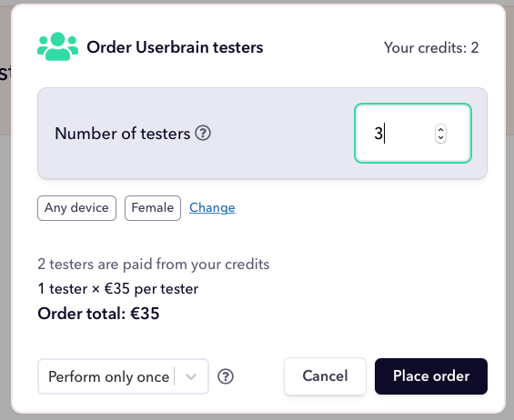Focus the number of testers input field
Viewport: 514px width, 420px height.
click(x=413, y=133)
